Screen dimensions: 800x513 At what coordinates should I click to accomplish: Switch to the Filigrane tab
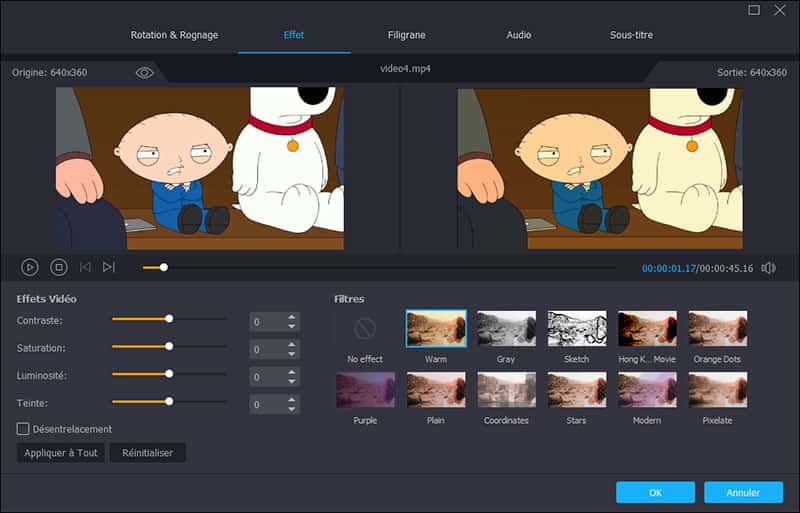406,35
